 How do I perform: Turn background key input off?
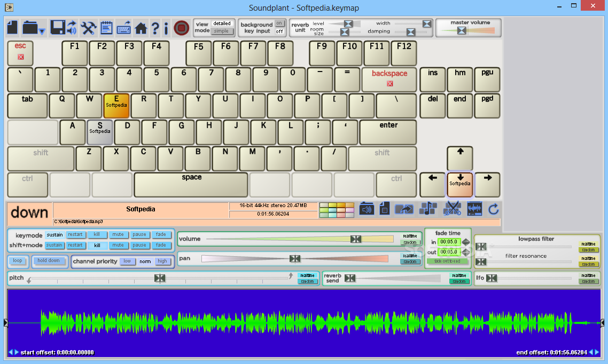coord(279,31)
